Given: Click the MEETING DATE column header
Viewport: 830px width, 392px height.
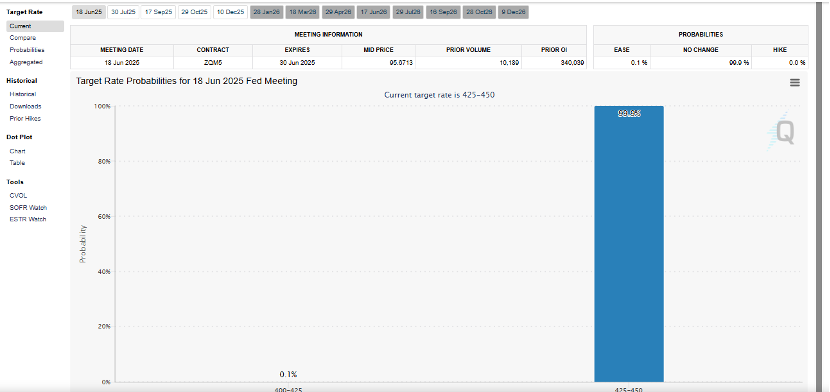Looking at the screenshot, I should 122,50.
